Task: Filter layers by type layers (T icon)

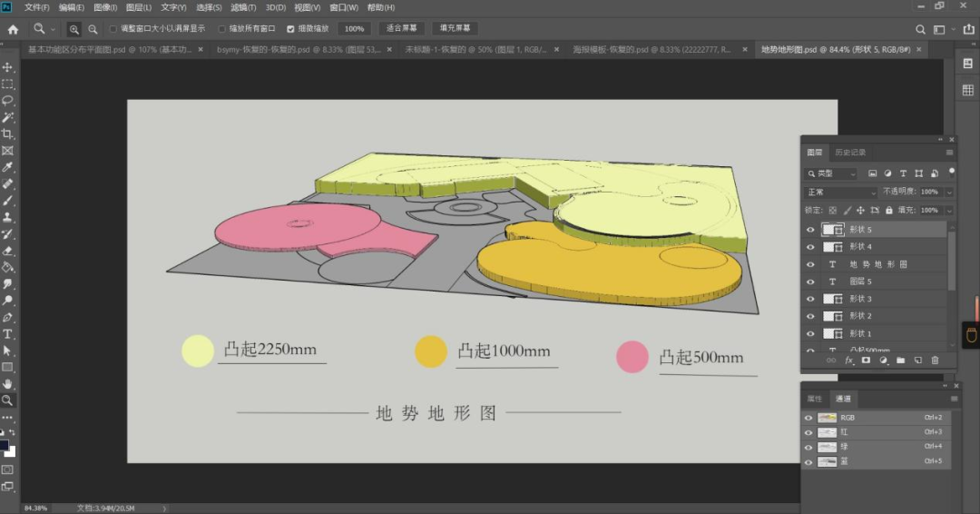Action: [x=903, y=173]
